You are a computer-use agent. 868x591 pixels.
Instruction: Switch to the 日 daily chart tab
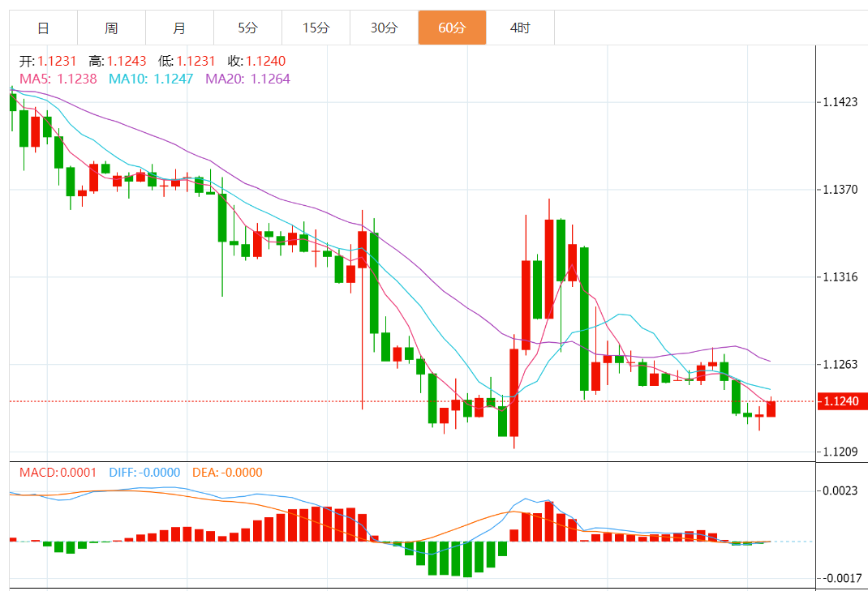click(43, 28)
